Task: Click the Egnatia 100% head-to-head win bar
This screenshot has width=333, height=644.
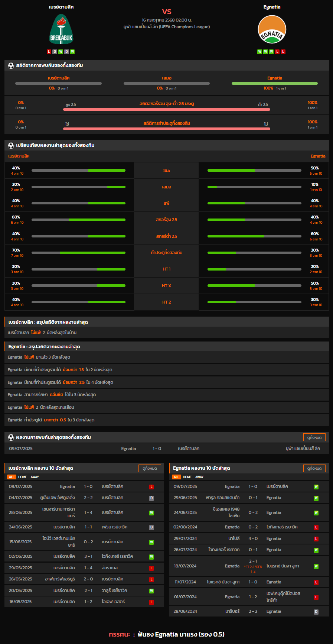Action: 275,83
